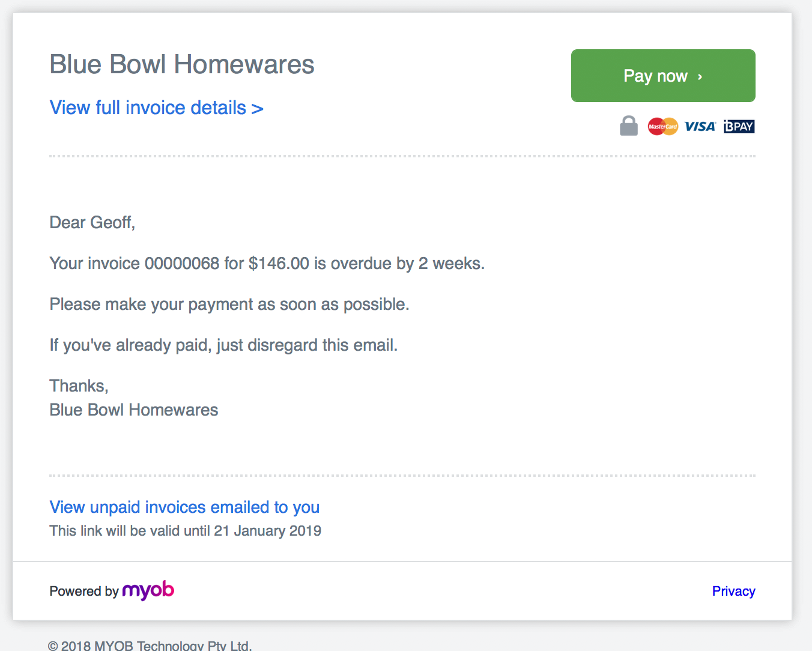Click the padlock security icon
Screen dimensions: 812x651
click(628, 126)
